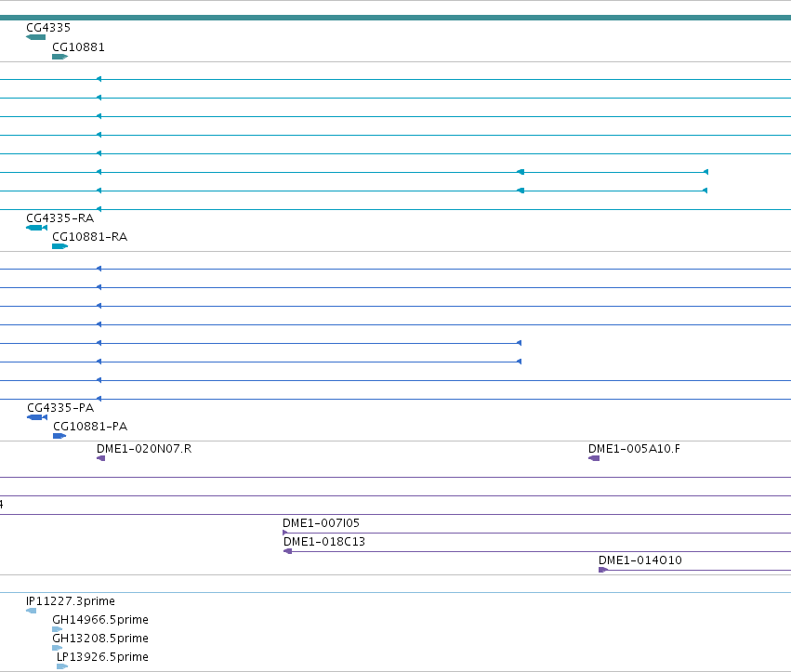Click the DME1-005A10.F clone end glyph
This screenshot has height=672, width=791.
[594, 458]
